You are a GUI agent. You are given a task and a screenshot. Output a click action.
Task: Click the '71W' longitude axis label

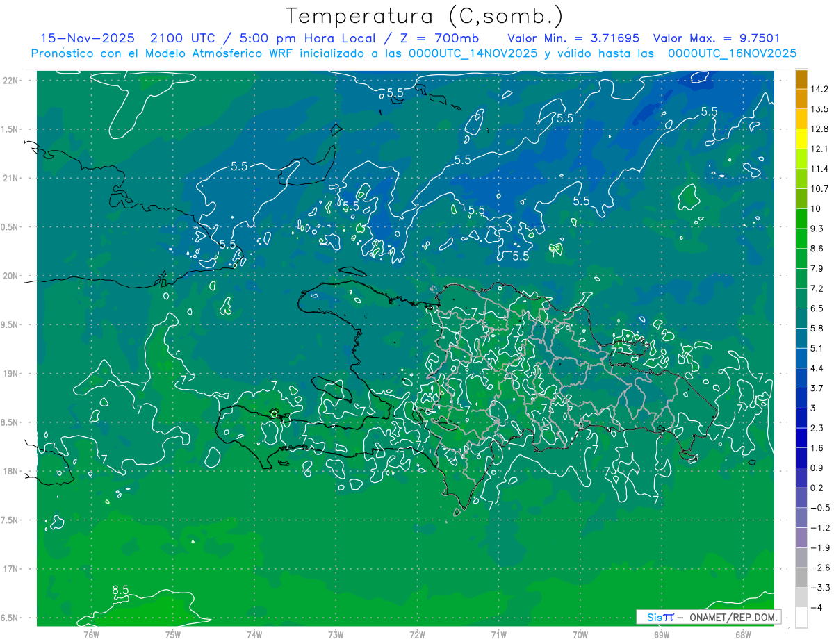[498, 635]
